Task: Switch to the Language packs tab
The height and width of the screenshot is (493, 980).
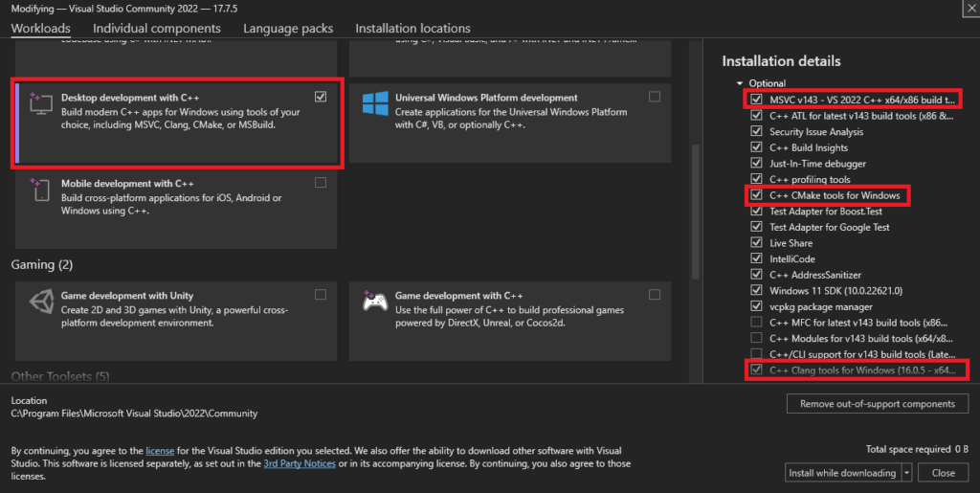Action: (288, 28)
